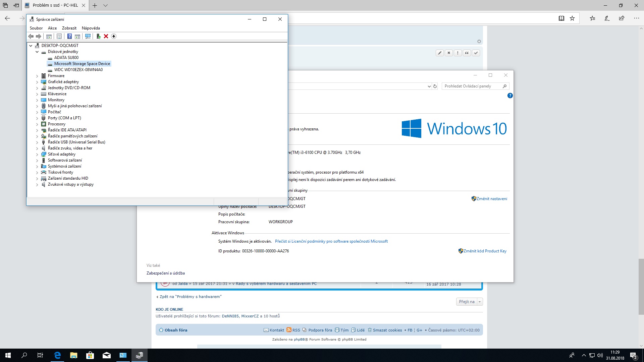The height and width of the screenshot is (362, 644).
Task: Click the scan for hardware changes icon
Action: tap(88, 36)
